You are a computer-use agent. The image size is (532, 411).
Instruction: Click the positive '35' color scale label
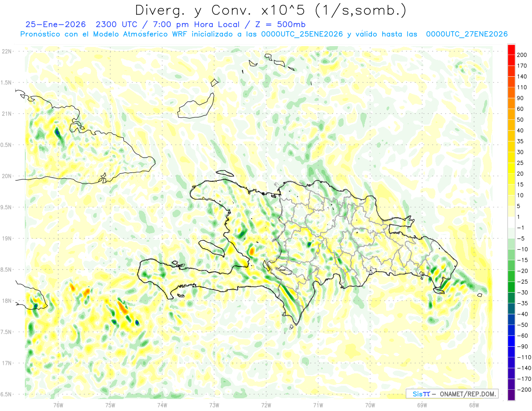pyautogui.click(x=520, y=141)
